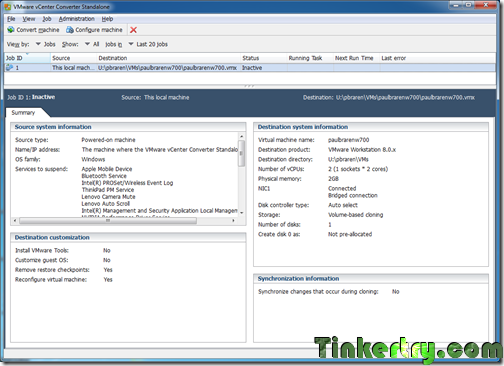Click scroll right arrow in Source system information
The image size is (504, 366).
(233, 221)
